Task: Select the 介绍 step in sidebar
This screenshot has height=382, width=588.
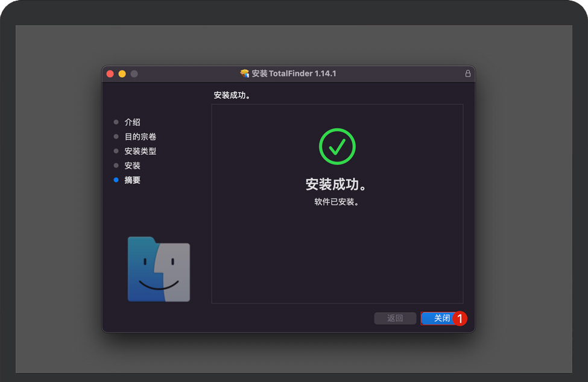Action: (x=132, y=122)
